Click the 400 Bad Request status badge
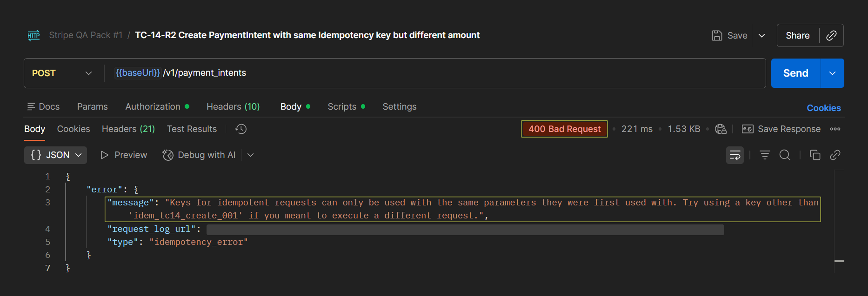 pyautogui.click(x=564, y=129)
